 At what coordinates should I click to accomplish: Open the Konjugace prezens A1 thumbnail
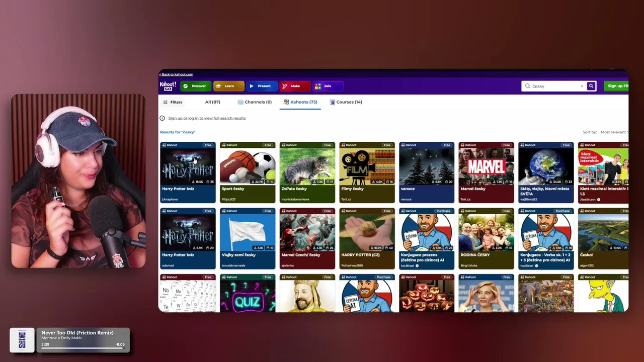click(427, 233)
